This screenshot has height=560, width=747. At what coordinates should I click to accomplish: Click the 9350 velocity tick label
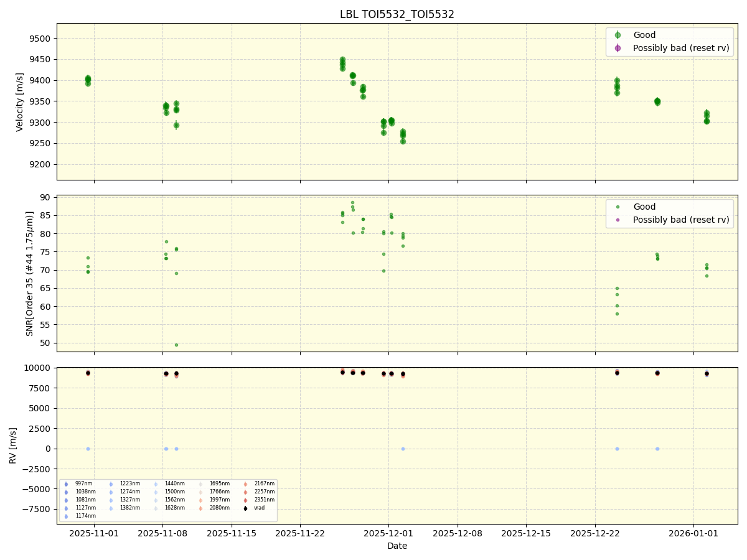pyautogui.click(x=41, y=101)
